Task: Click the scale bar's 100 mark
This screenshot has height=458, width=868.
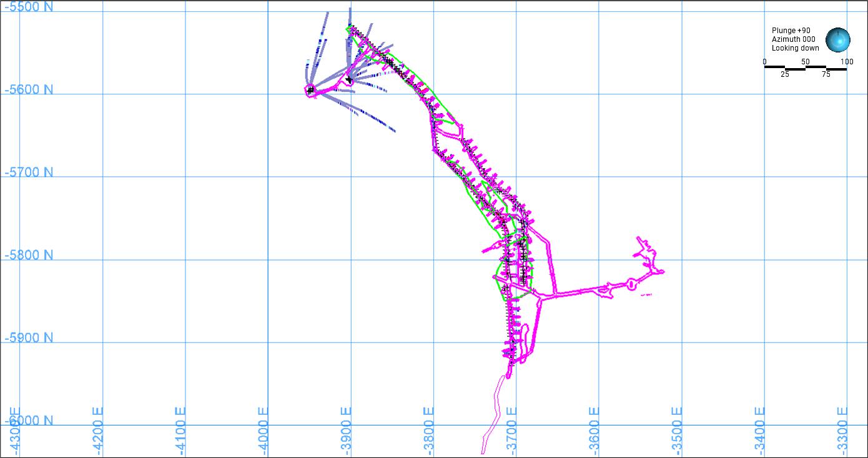Action: click(x=846, y=61)
